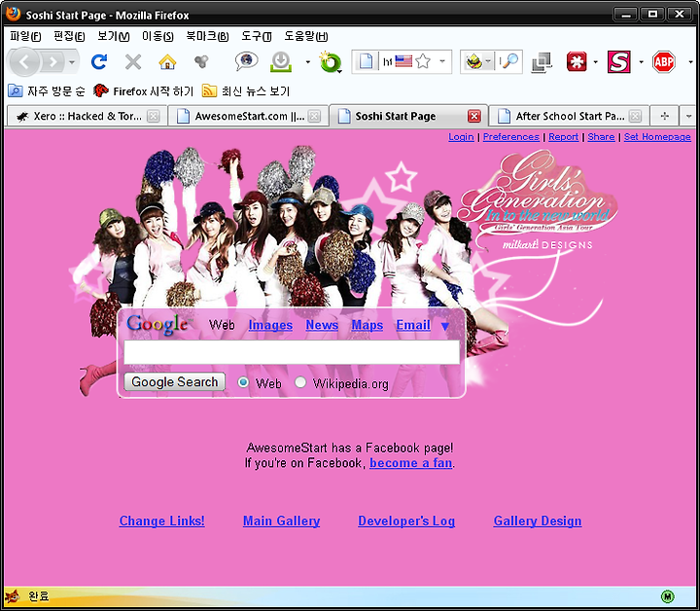
Task: Close the Soshi Start Page tab
Action: point(474,116)
